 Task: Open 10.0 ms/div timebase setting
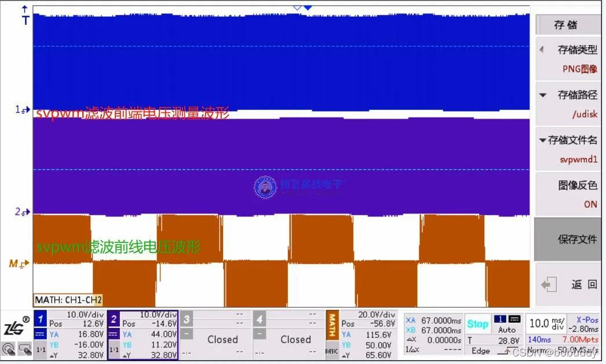[546, 323]
